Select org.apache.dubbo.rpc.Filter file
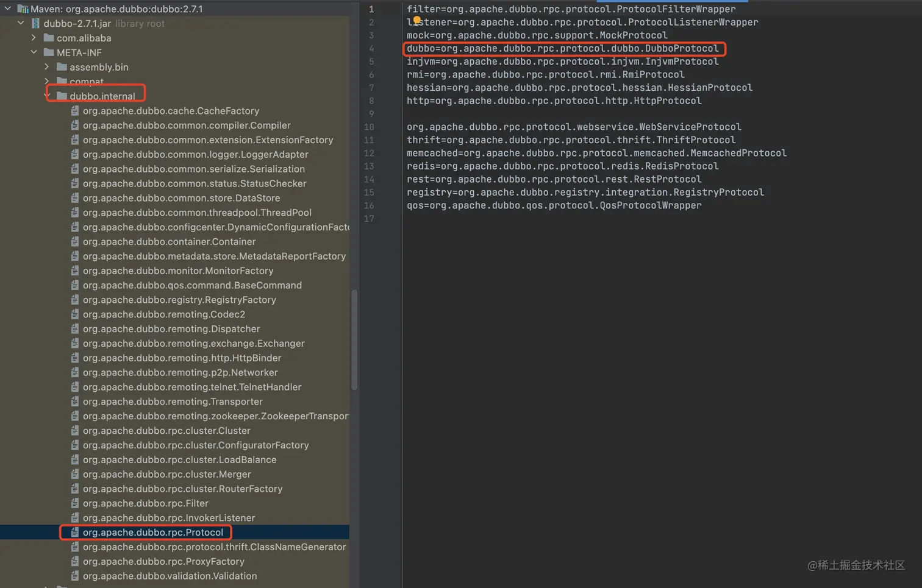 point(146,503)
